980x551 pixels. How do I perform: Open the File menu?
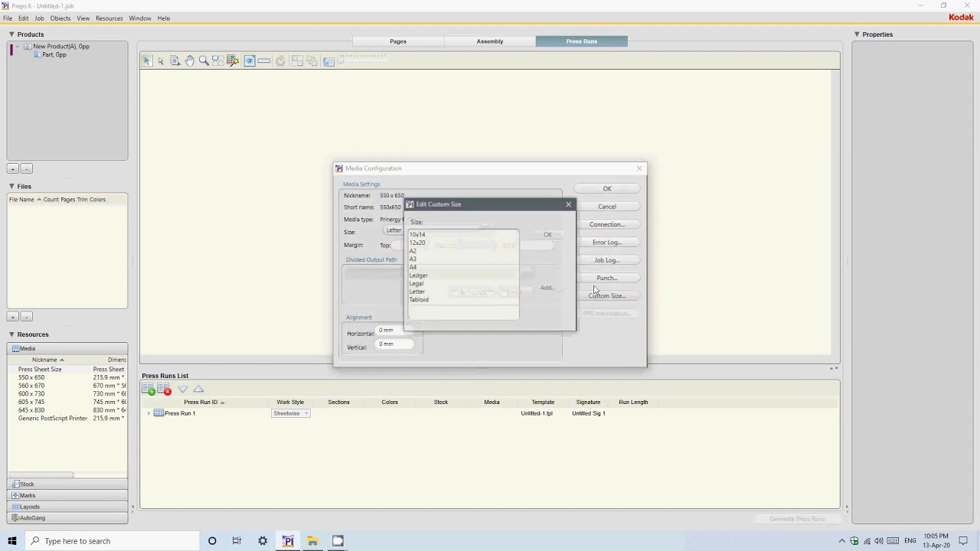point(8,18)
